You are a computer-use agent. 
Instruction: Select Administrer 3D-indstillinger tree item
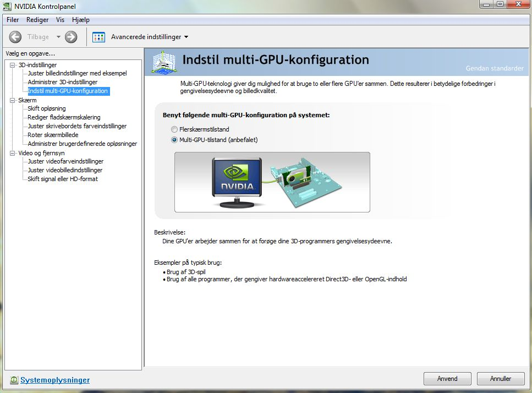pyautogui.click(x=62, y=82)
